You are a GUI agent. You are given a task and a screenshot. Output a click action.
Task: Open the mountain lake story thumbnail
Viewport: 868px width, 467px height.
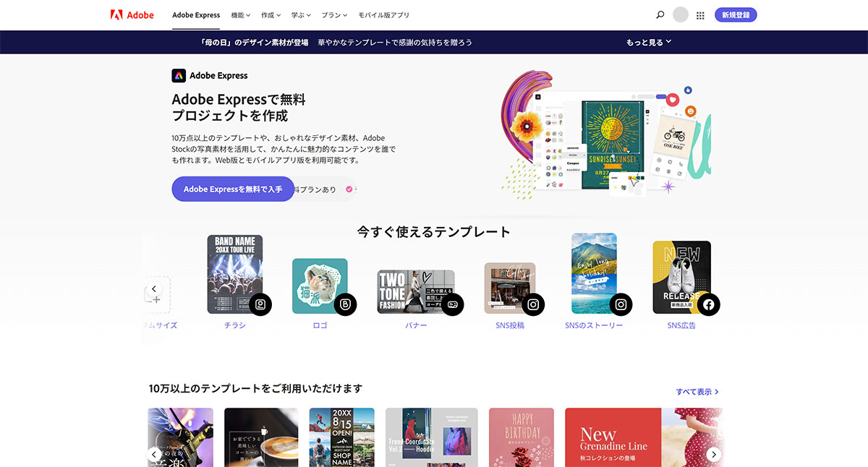[x=594, y=273]
